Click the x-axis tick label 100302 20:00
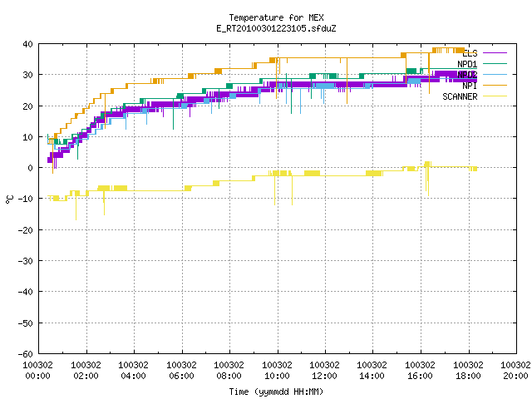Screen dimensions: 532x399 [515, 370]
